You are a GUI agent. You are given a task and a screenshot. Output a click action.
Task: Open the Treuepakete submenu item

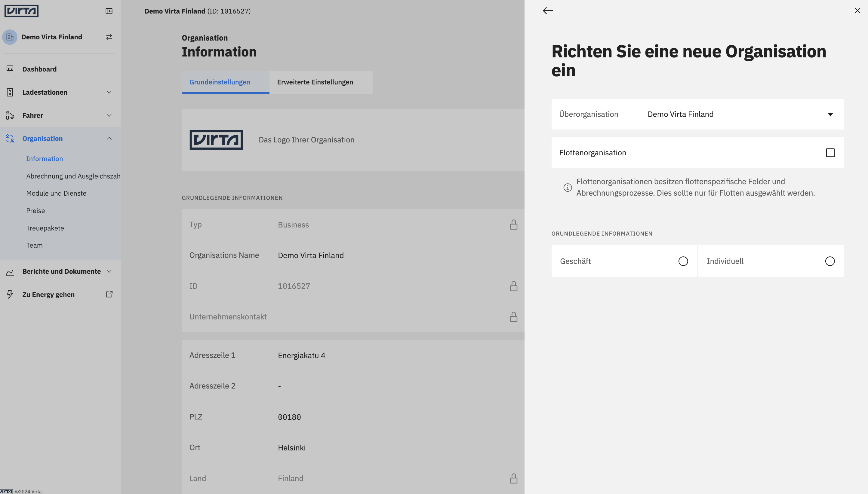click(45, 228)
